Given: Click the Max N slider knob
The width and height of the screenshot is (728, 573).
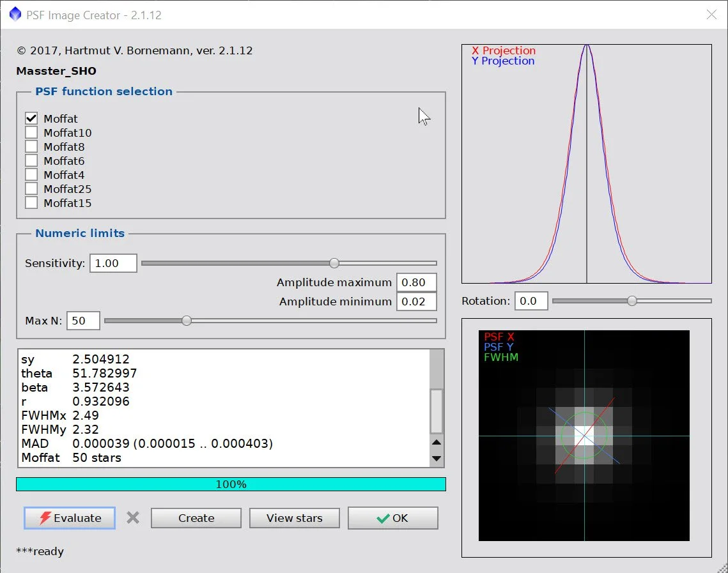Looking at the screenshot, I should [187, 321].
